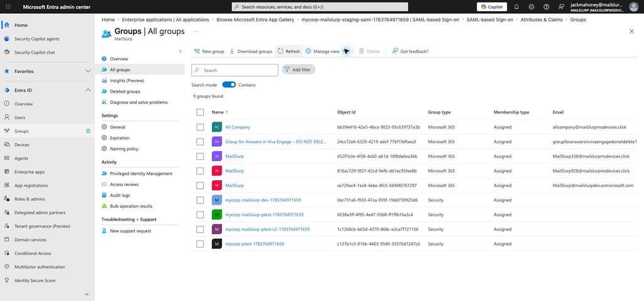This screenshot has height=301, width=644.
Task: Check the mycorp-mailslurp-dev-1783764971659 checkbox
Action: (x=200, y=200)
